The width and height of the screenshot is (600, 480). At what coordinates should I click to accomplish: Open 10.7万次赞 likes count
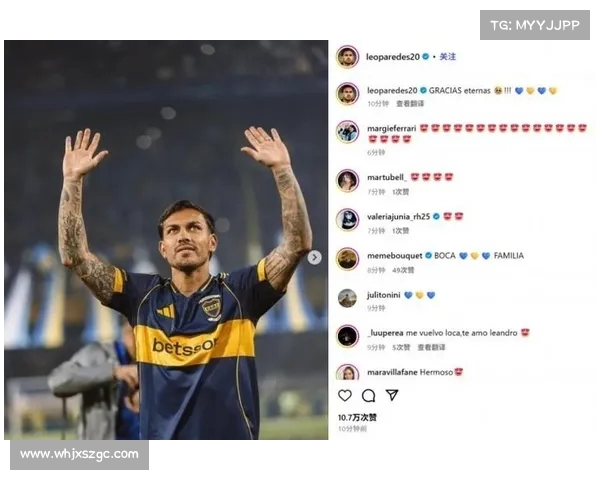[x=357, y=417]
